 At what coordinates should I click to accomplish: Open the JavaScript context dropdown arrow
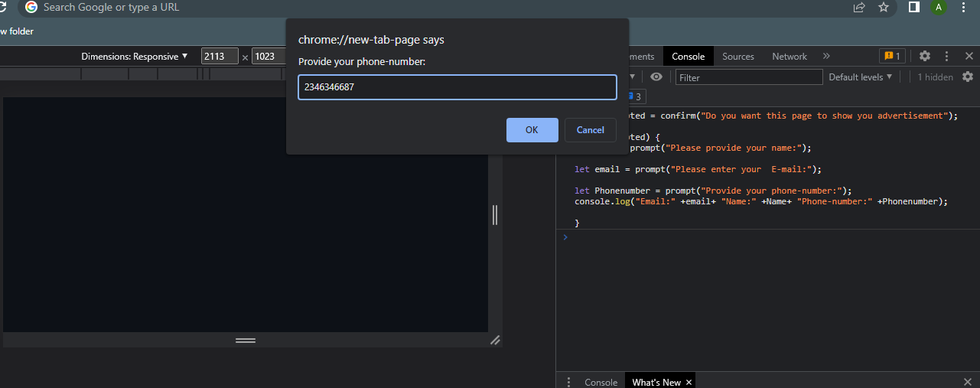(x=632, y=77)
